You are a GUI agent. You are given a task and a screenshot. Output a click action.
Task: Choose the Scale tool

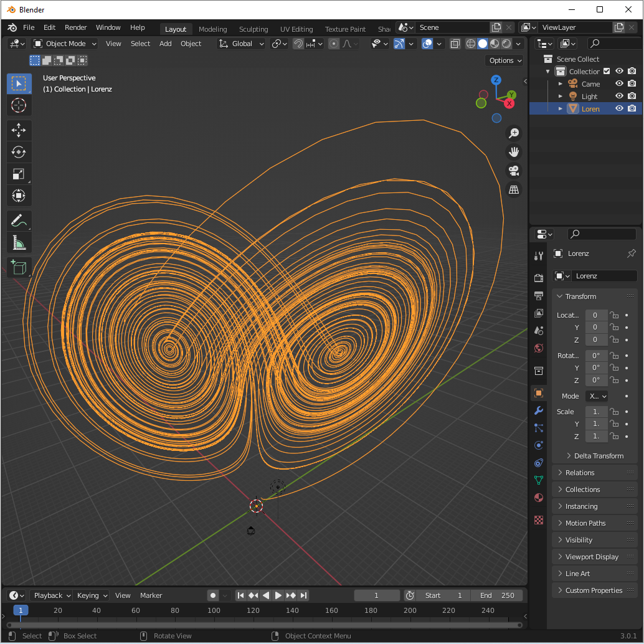(19, 174)
